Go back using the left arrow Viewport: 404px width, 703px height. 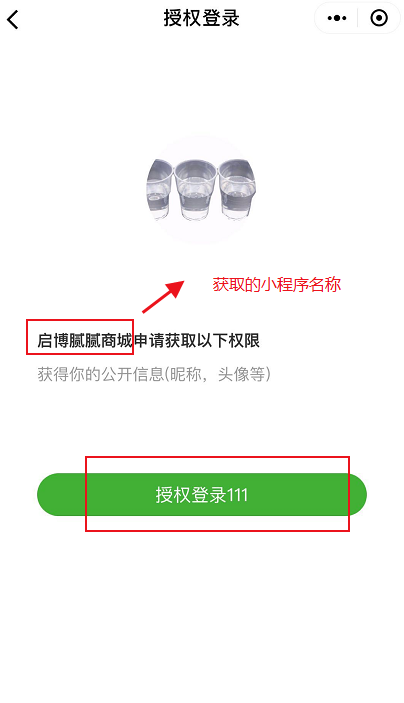point(13,20)
